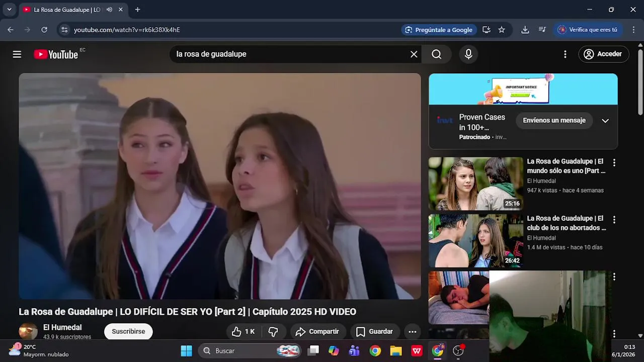This screenshot has width=644, height=362.
Task: Open Microsoft Teams from taskbar
Action: pos(354,351)
